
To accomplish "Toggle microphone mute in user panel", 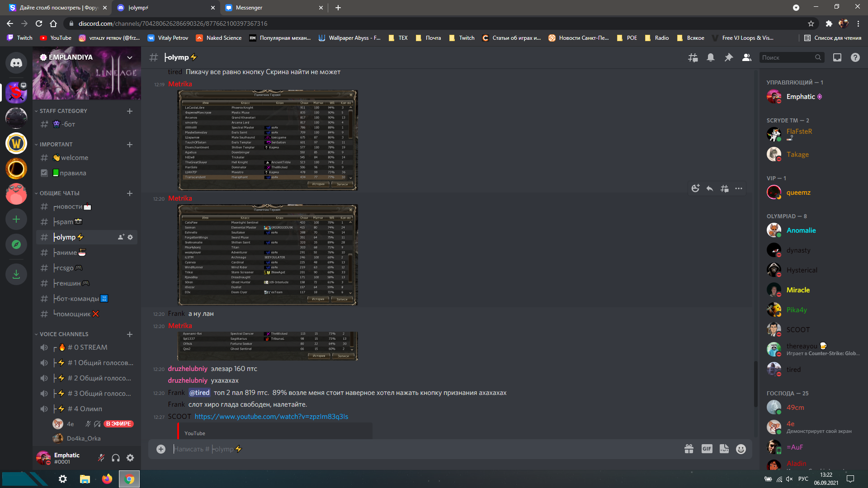I will click(101, 458).
